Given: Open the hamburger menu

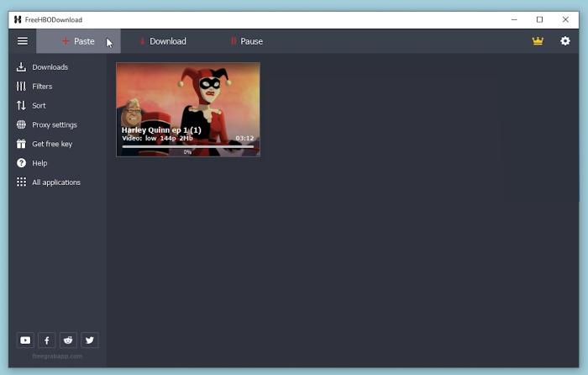Looking at the screenshot, I should click(23, 41).
